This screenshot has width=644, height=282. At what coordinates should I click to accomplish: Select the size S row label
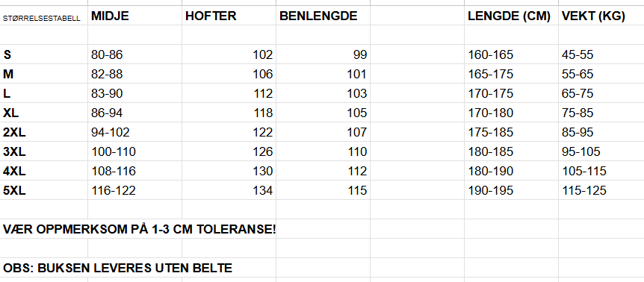(43, 54)
